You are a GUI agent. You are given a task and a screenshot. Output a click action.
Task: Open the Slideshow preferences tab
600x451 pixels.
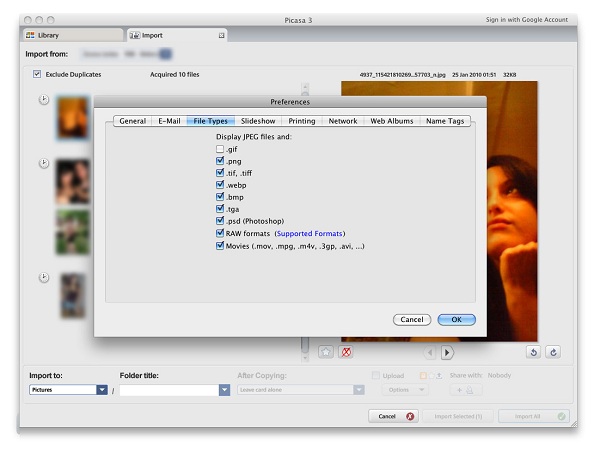point(258,121)
